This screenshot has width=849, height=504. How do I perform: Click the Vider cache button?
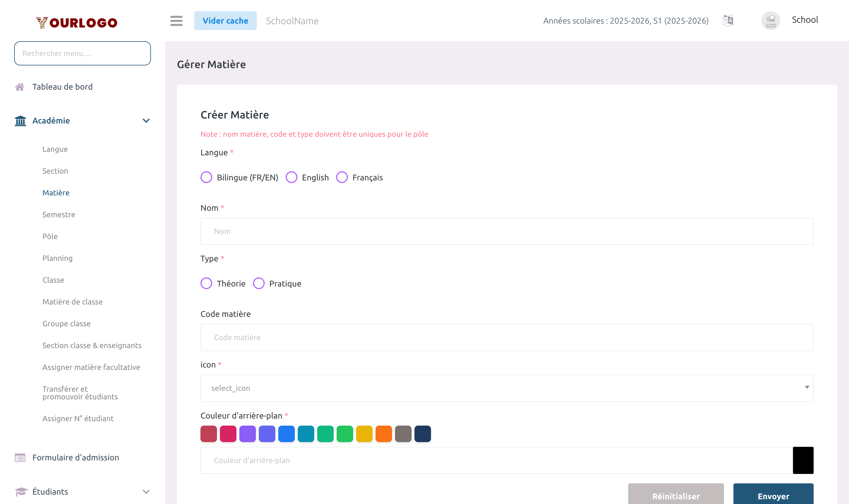[x=225, y=20]
